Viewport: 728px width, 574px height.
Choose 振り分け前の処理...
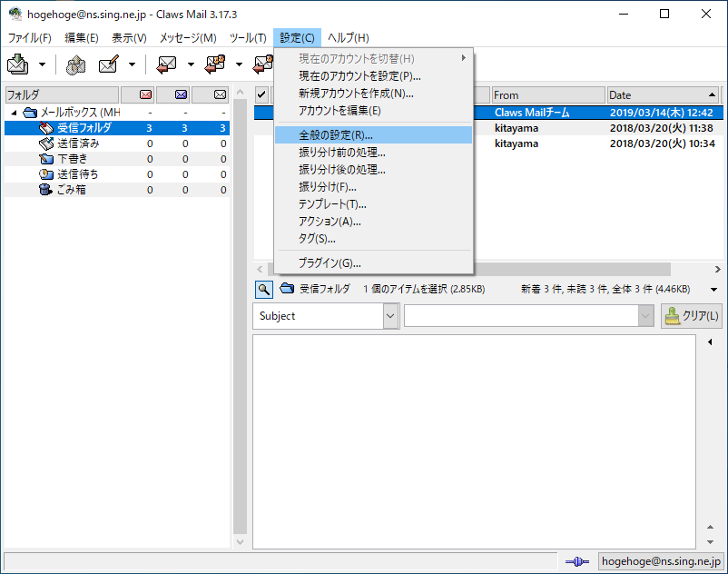coord(373,153)
